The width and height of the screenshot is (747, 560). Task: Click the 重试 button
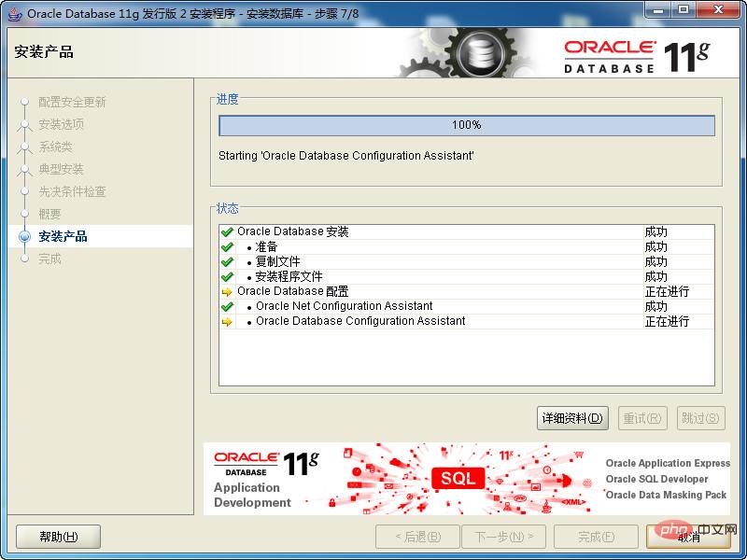642,418
